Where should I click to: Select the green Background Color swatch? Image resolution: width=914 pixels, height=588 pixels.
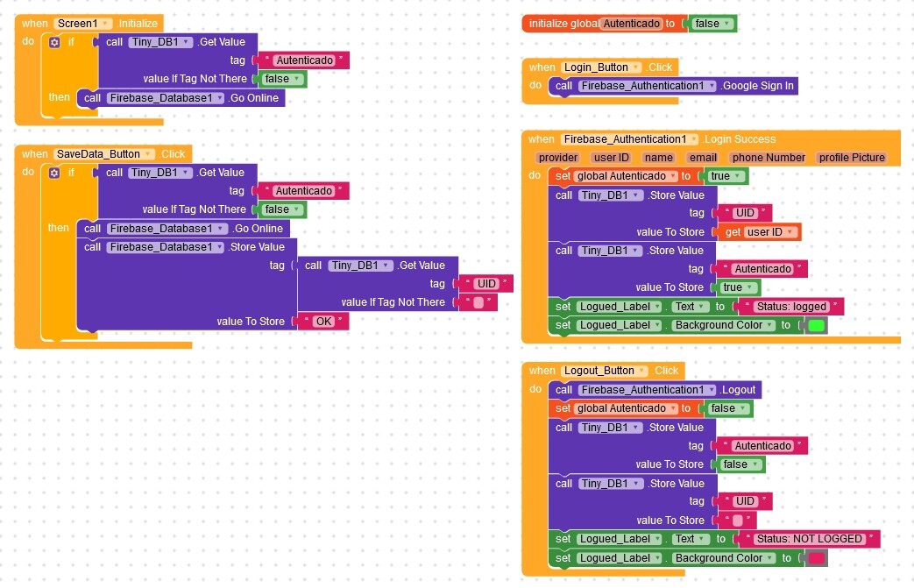click(x=816, y=325)
